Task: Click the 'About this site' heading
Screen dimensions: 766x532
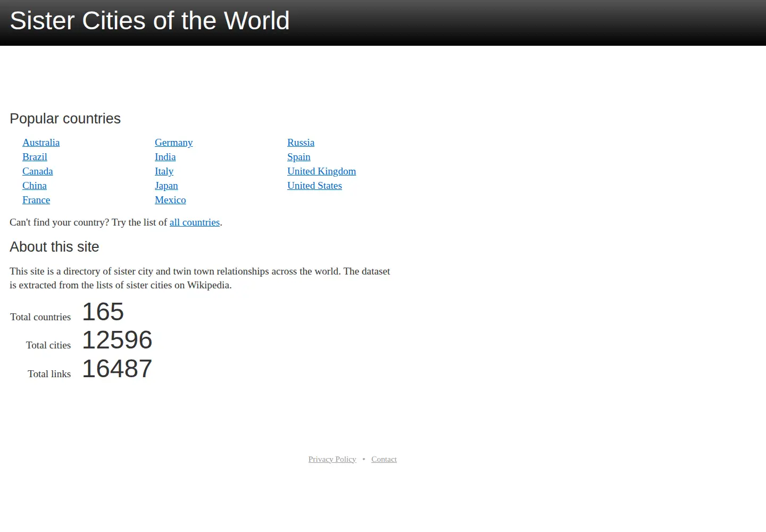Action: point(54,247)
